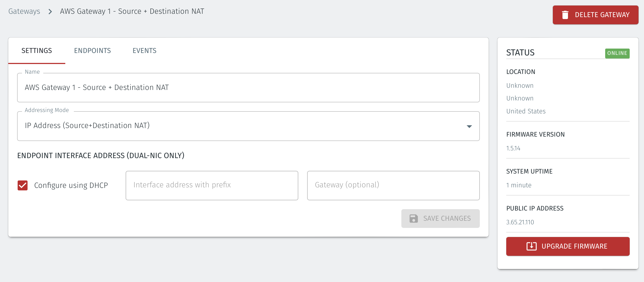Switch to the Endpoints tab

click(92, 51)
